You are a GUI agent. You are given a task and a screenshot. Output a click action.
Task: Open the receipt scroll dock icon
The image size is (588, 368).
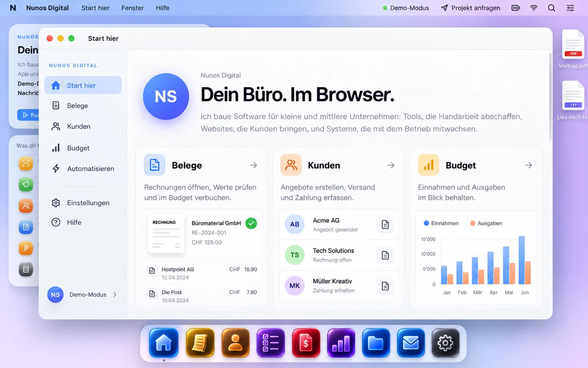(200, 343)
